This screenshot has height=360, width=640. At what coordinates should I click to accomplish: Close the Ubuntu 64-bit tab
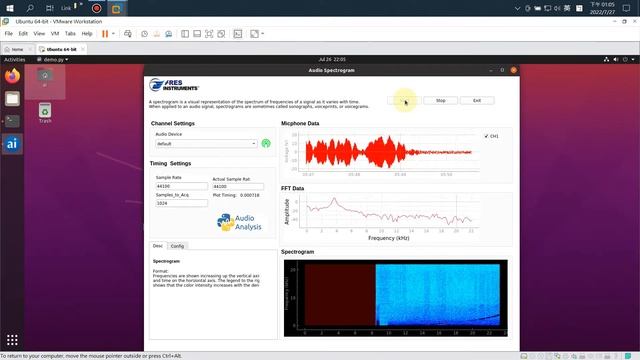(83, 49)
